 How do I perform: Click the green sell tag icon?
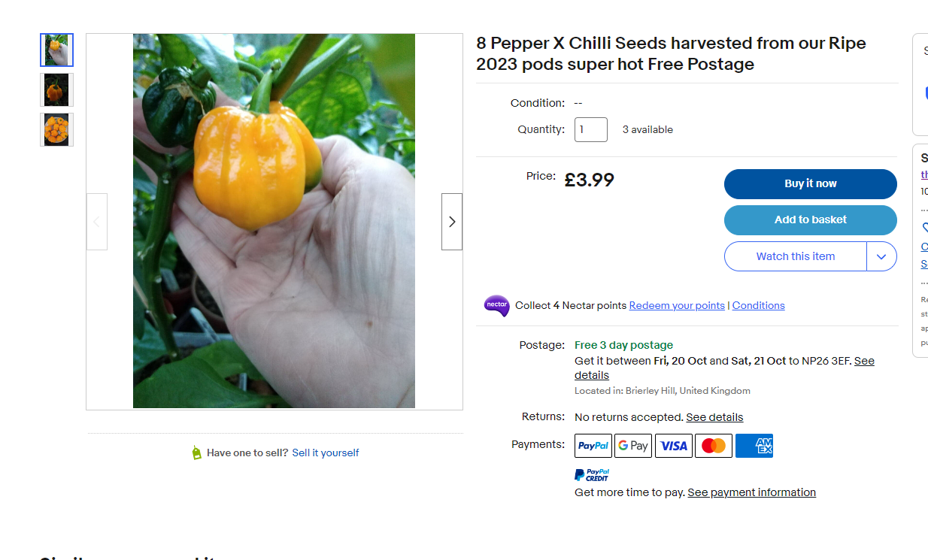pyautogui.click(x=196, y=452)
